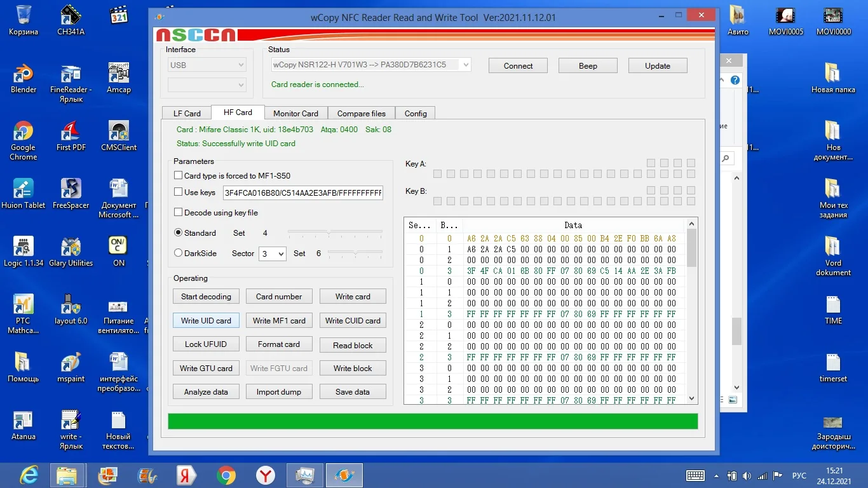Screen dimensions: 868x488
Task: Launch Yandex Browser from the taskbar
Action: tap(265, 475)
